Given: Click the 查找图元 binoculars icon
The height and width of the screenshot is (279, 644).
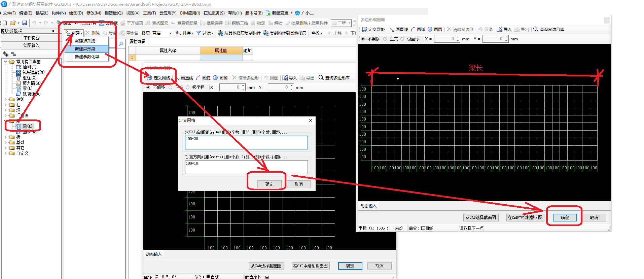Looking at the screenshot, I should pos(148,23).
